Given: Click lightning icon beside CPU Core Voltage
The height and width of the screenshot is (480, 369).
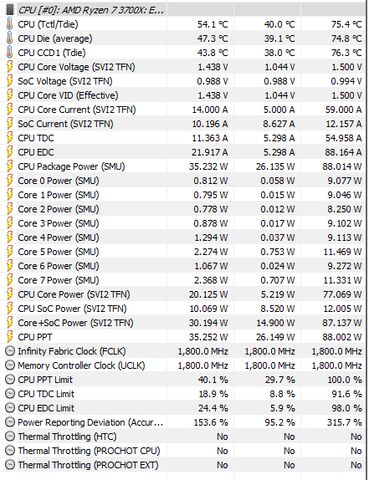Looking at the screenshot, I should point(10,67).
